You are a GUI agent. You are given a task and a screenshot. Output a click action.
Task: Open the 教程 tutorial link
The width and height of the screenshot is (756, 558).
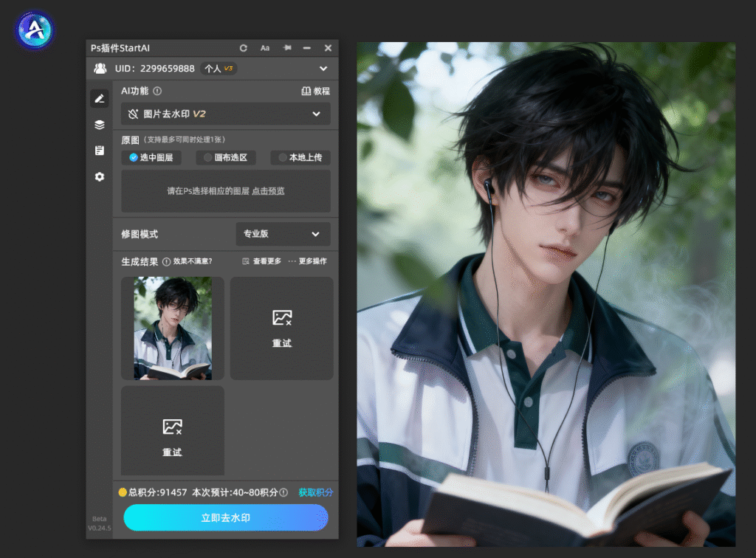point(316,91)
